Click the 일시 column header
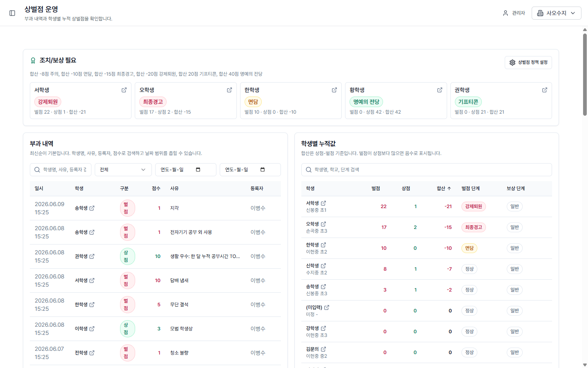The height and width of the screenshot is (368, 588). (x=39, y=188)
